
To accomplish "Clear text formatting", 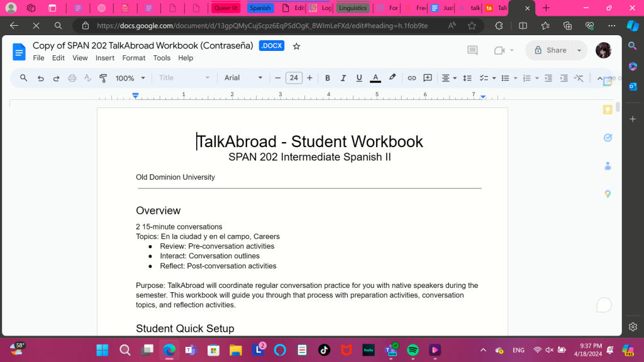I will [579, 78].
